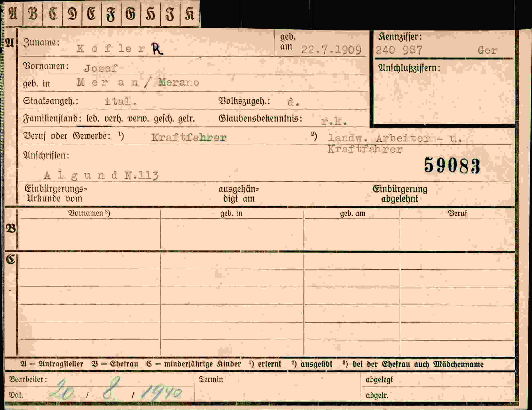This screenshot has height=410, width=532.
Task: Click the 'Familienstand:' label
Action: coord(52,119)
